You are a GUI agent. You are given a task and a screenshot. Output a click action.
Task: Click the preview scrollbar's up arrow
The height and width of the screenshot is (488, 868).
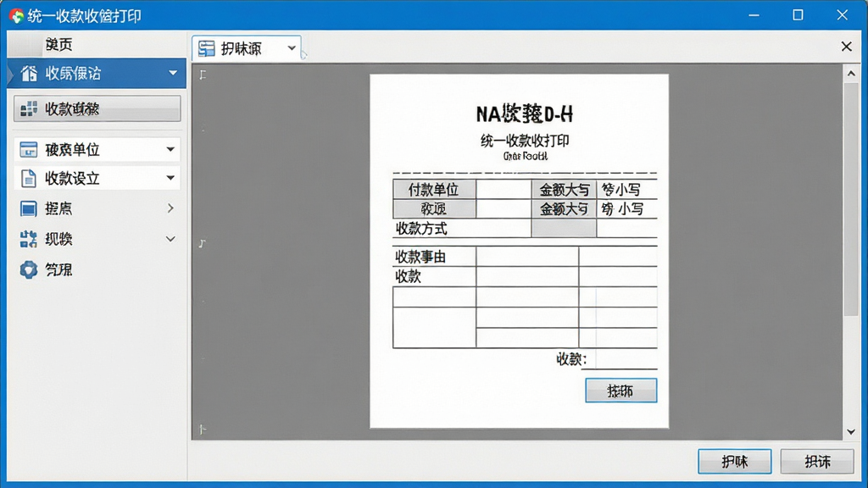[851, 74]
